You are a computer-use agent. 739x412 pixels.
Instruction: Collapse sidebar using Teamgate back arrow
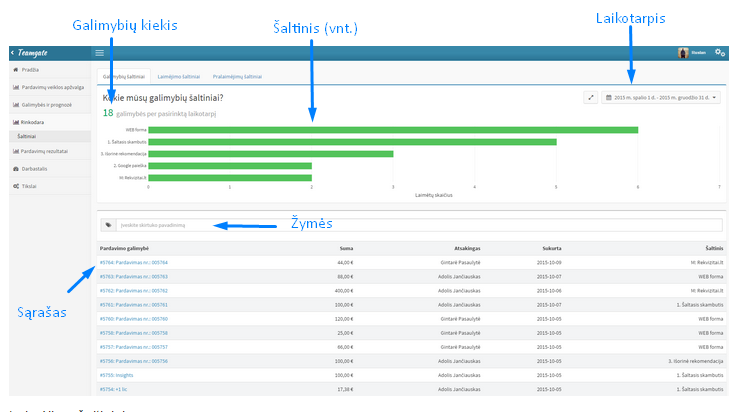(13, 52)
